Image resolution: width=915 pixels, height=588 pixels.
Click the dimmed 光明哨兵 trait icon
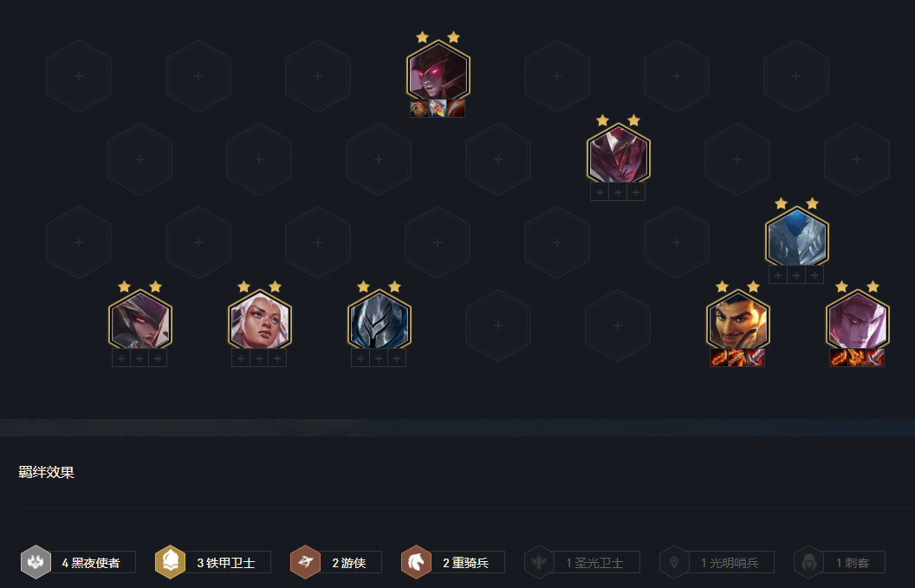click(x=674, y=562)
